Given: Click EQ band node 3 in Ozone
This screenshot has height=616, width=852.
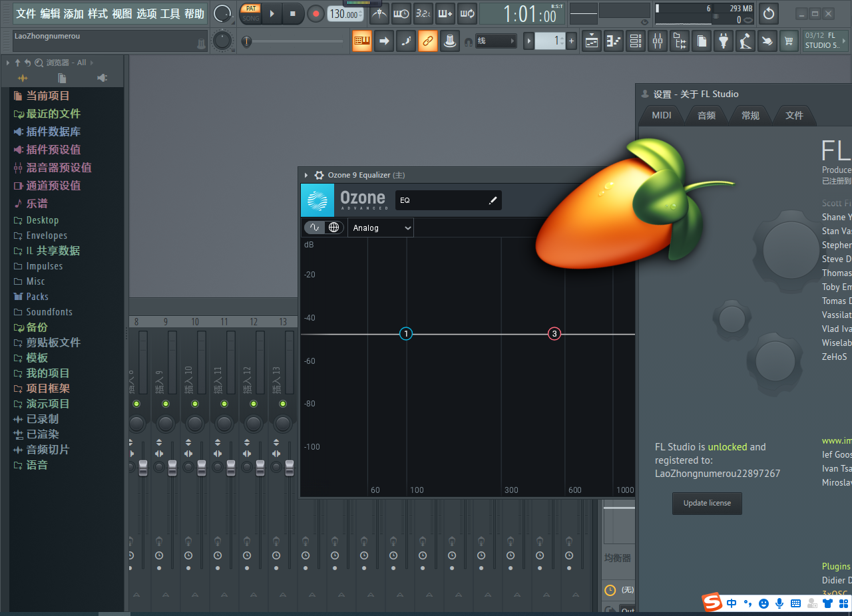Looking at the screenshot, I should [x=554, y=333].
